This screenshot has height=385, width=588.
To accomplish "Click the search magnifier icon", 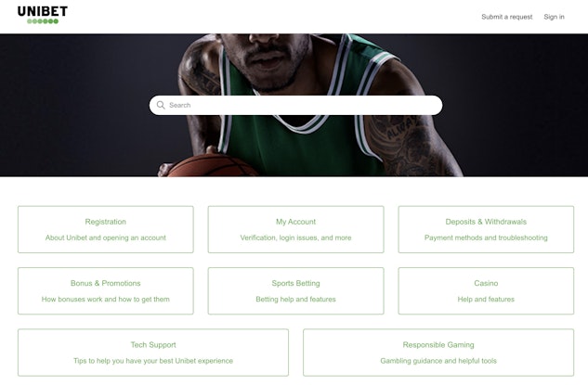I will point(161,105).
